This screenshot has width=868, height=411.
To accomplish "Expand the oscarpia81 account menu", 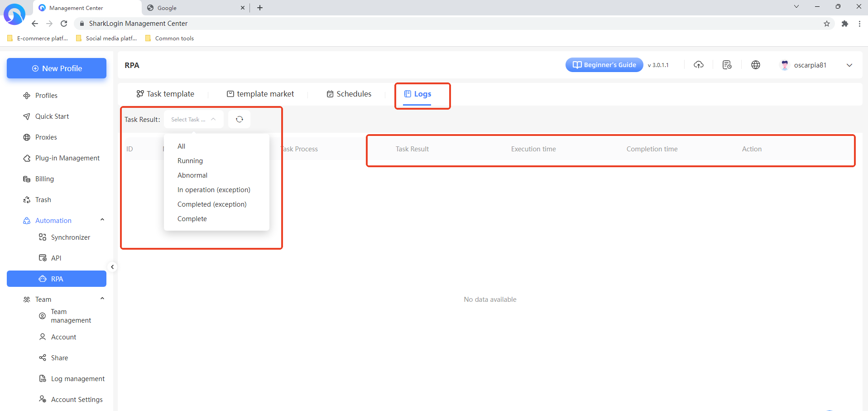I will 849,65.
